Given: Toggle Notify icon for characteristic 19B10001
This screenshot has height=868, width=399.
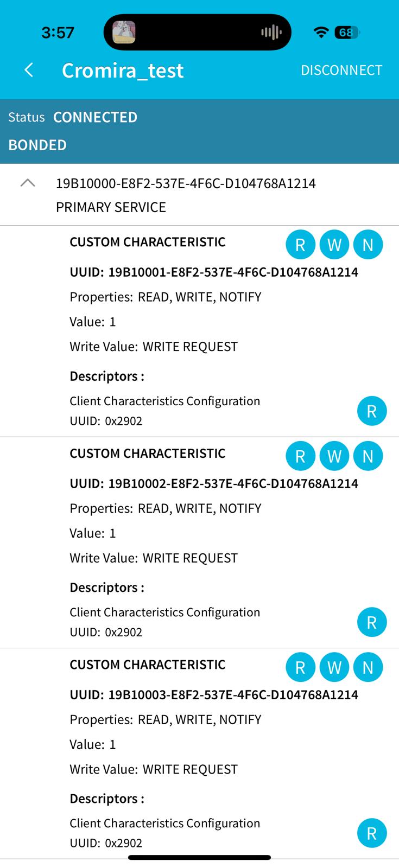Looking at the screenshot, I should (368, 245).
